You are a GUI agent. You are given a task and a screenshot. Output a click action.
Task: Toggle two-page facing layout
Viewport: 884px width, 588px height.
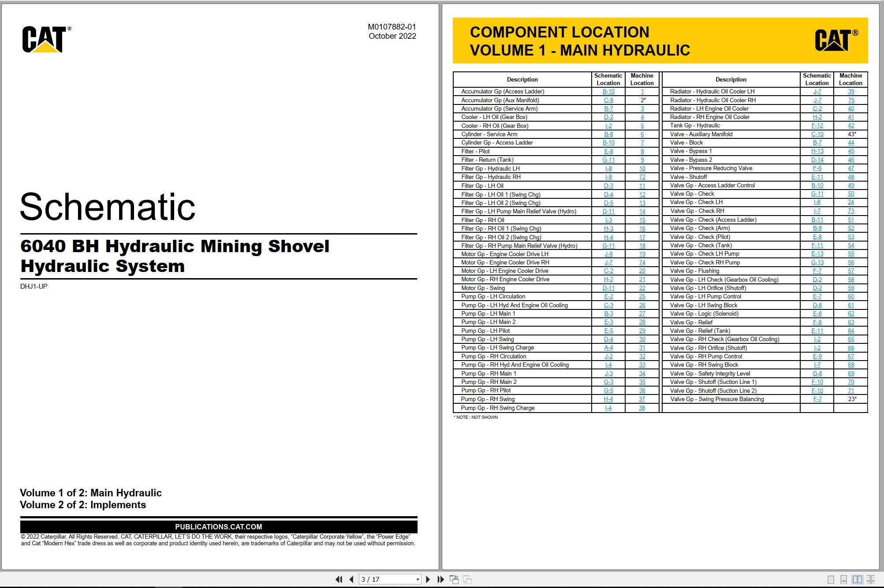857,580
